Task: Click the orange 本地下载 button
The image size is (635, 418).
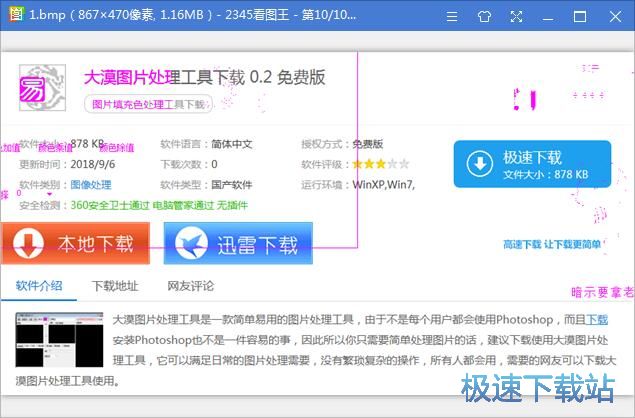Action: pos(75,243)
